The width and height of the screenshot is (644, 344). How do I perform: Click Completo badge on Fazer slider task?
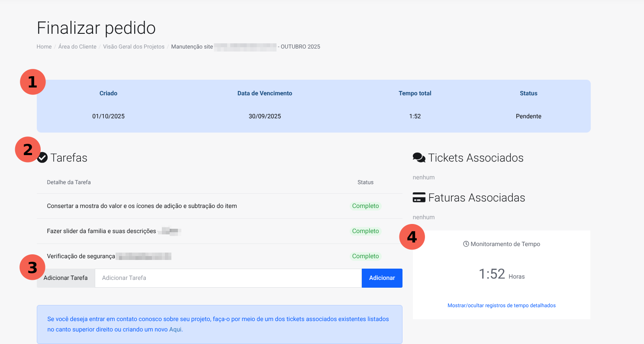365,231
